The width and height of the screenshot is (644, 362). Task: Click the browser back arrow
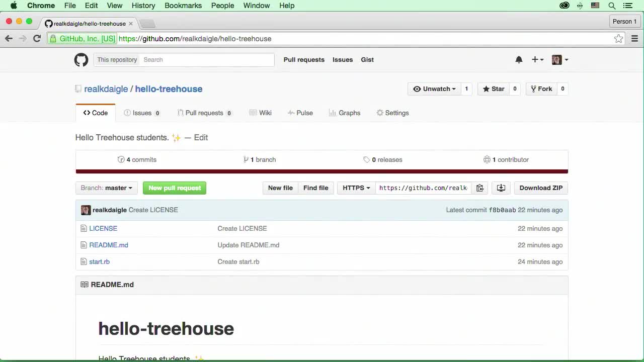coord(9,39)
